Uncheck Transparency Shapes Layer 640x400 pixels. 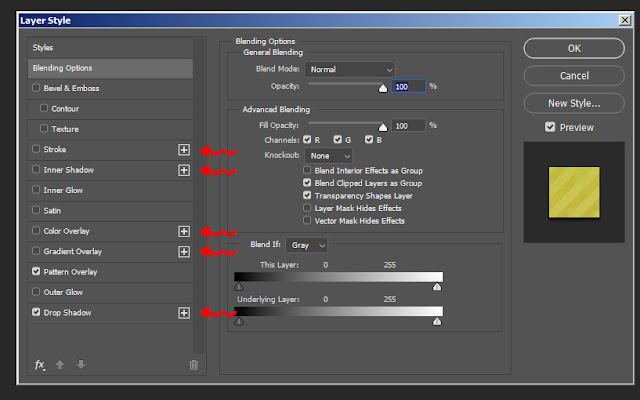pos(307,195)
